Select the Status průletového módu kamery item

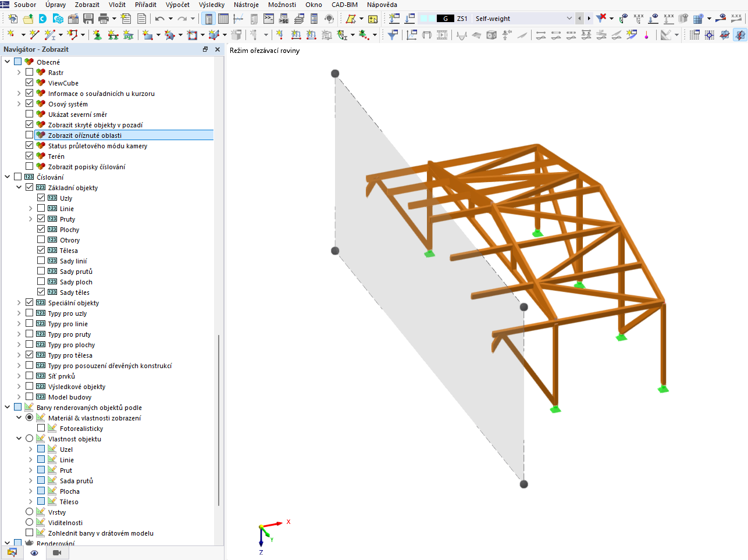(98, 145)
